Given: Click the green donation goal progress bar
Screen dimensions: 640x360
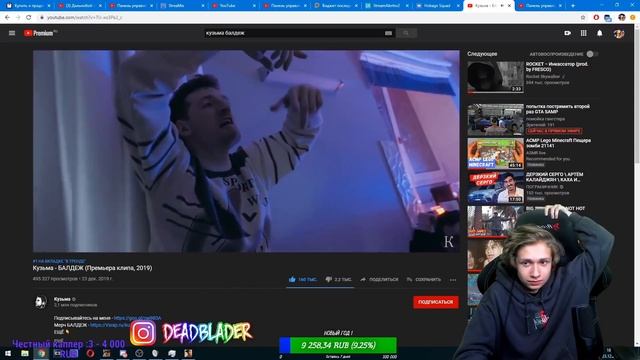Looking at the screenshot, I should (338, 345).
